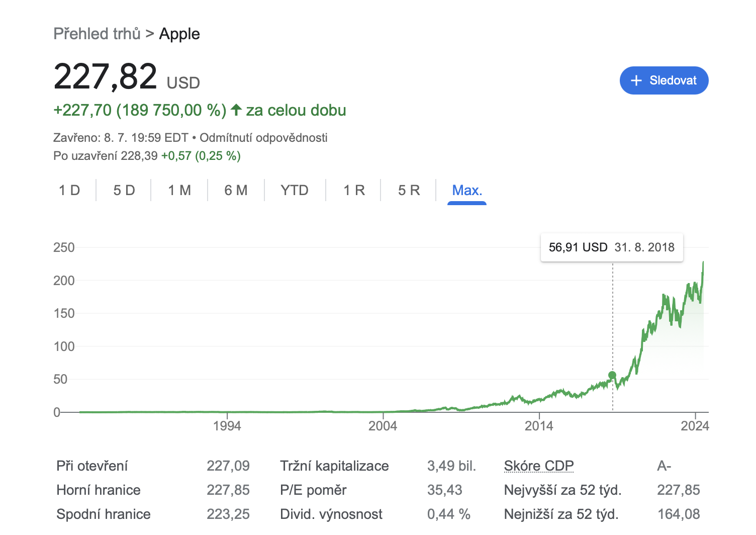Click the Apple breadcrumb title
Viewport: 756px width, 535px height.
tap(179, 34)
